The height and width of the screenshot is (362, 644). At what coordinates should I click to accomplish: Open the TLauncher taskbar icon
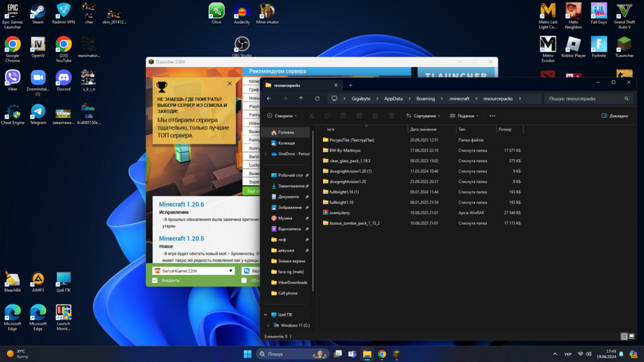(396, 354)
